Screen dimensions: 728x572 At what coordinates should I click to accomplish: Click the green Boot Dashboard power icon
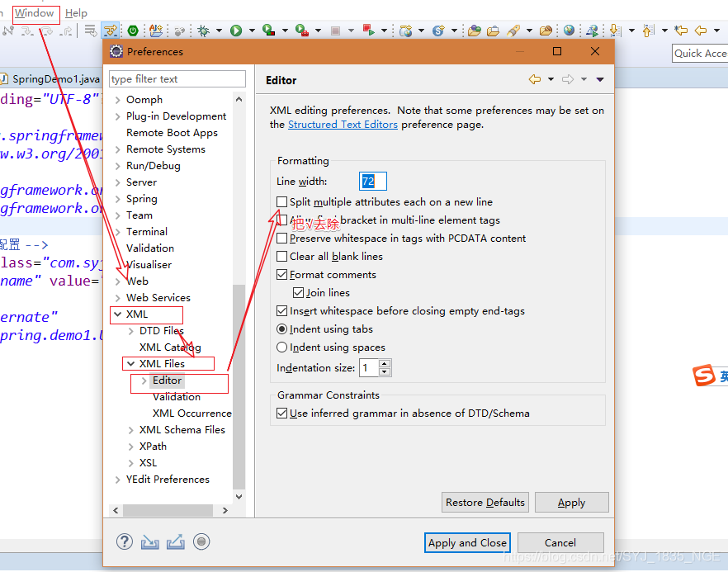tap(133, 31)
